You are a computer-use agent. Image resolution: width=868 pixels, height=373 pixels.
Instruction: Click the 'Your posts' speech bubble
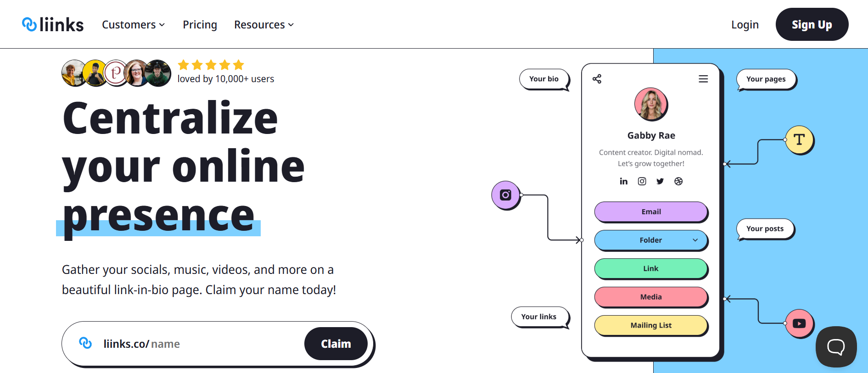(x=765, y=228)
